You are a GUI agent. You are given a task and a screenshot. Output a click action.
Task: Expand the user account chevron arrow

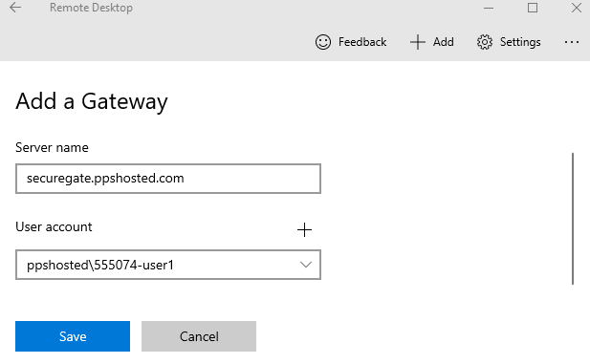(306, 265)
